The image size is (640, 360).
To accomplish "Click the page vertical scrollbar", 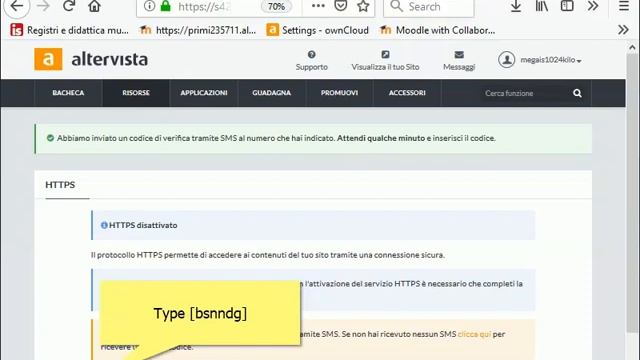I will pyautogui.click(x=632, y=192).
